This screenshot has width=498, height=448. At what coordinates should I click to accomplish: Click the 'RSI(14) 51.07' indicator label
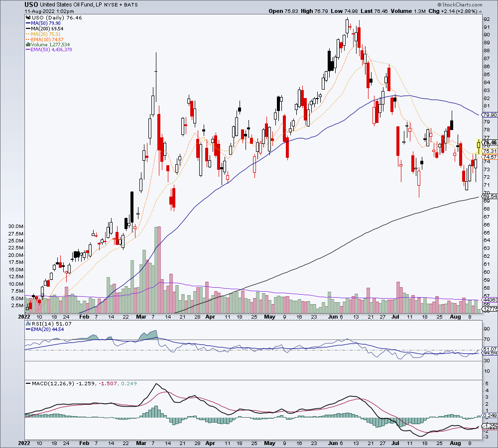[x=51, y=324]
